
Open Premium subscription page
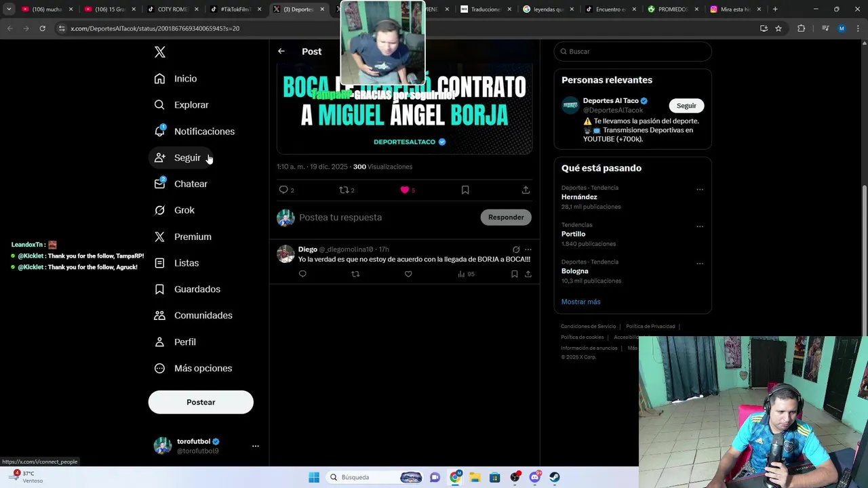(182, 237)
